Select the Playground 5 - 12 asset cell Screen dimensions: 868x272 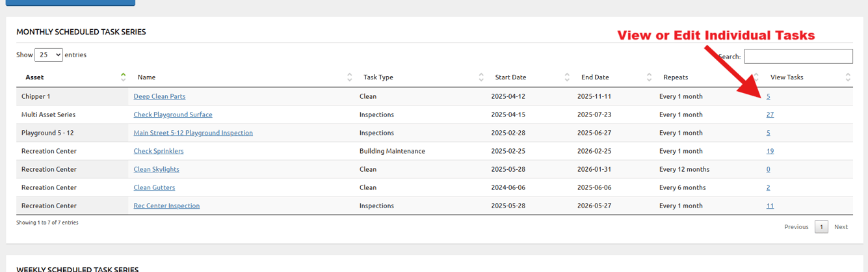[x=73, y=133]
